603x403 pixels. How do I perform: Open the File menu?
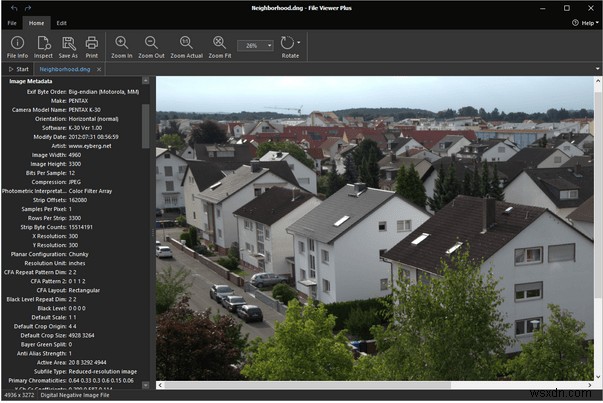[x=12, y=22]
